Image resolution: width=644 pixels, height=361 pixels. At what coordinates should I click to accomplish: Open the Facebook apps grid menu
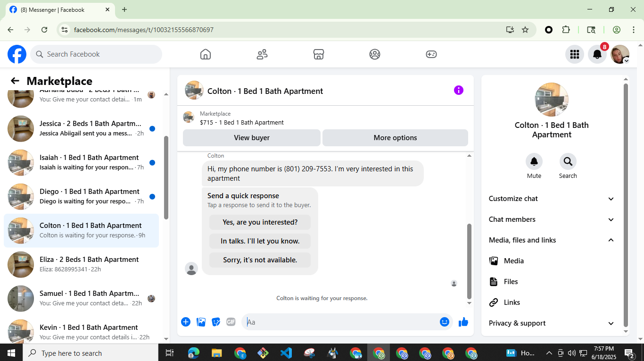pos(574,54)
